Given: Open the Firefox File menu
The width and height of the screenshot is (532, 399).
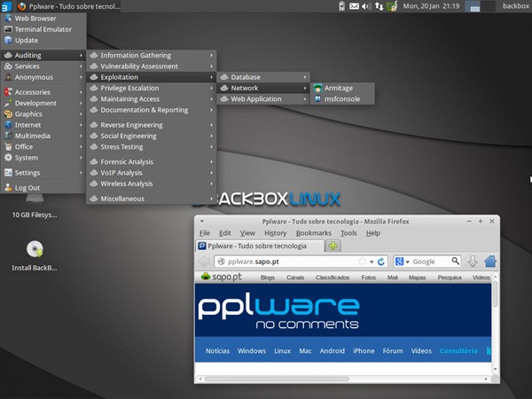Looking at the screenshot, I should click(x=205, y=233).
